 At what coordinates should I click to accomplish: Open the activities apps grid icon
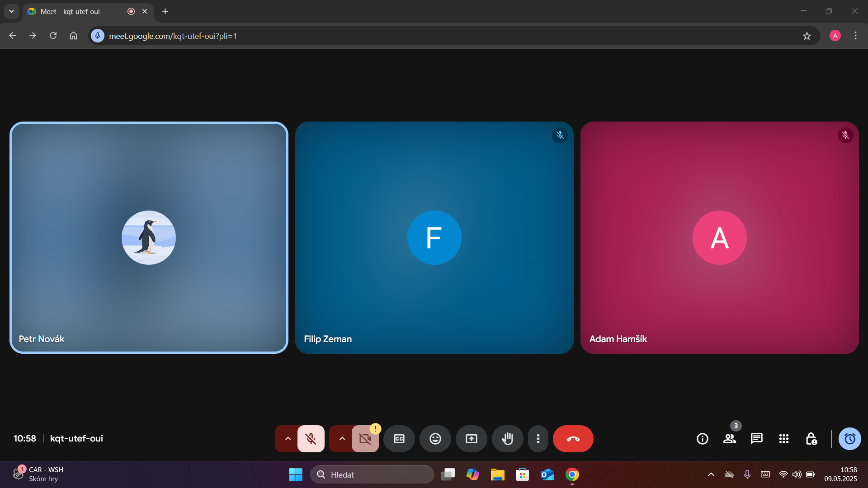783,438
